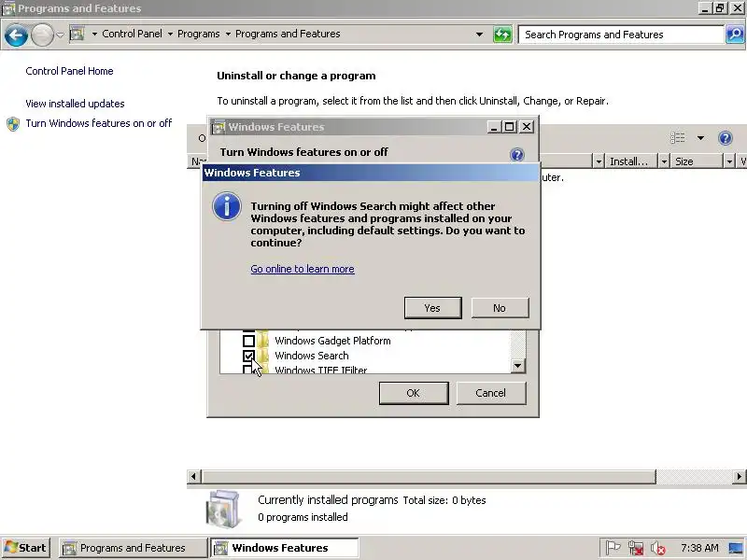Close the Windows Features window
Screen dimensions: 747x560
[527, 127]
